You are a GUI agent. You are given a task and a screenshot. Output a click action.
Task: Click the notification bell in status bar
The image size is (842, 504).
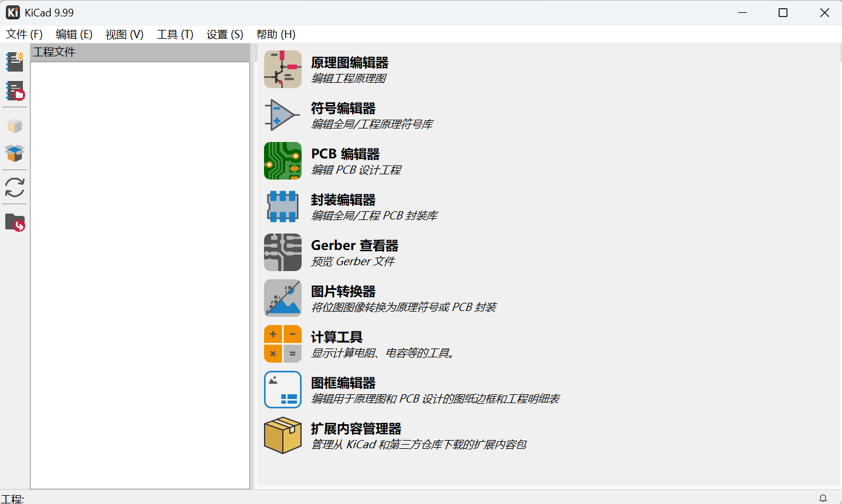[x=823, y=498]
